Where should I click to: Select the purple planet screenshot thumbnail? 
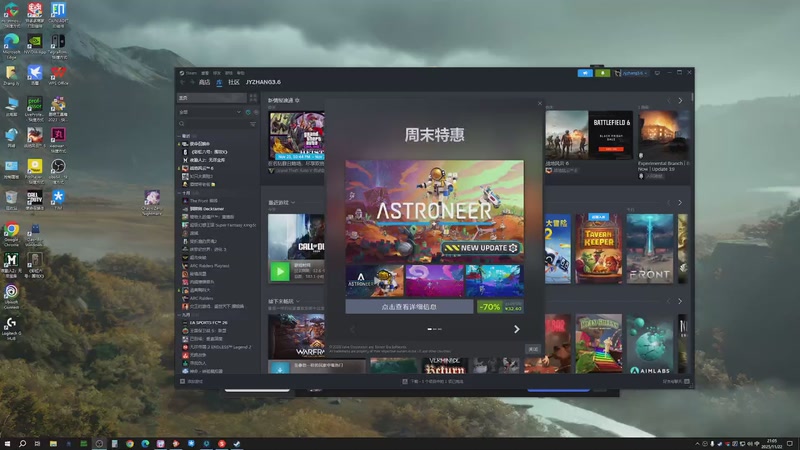434,281
